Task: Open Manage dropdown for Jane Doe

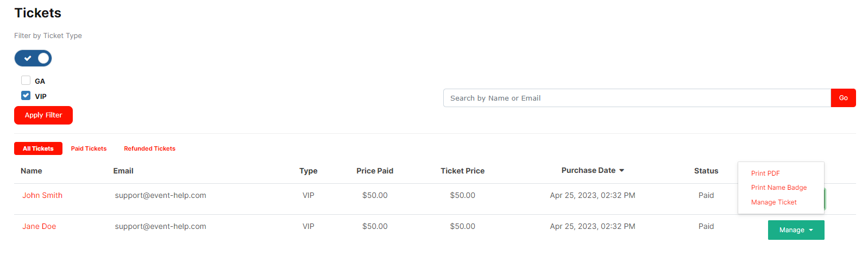Action: tap(796, 230)
